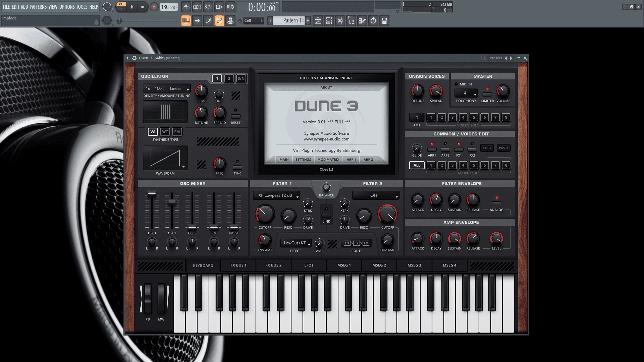Image resolution: width=644 pixels, height=362 pixels.
Task: Start playback with the Play button
Action: point(132,7)
